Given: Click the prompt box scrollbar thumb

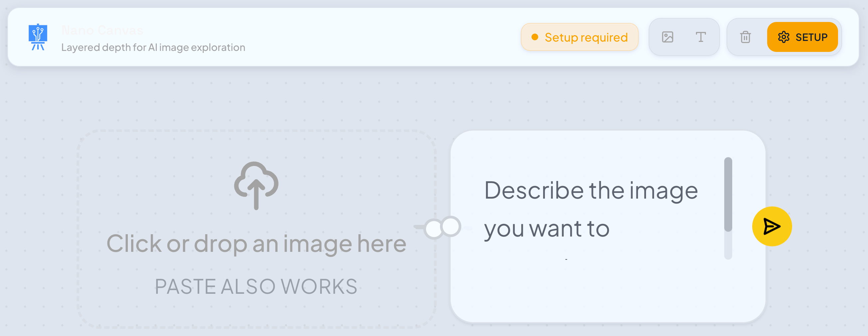Looking at the screenshot, I should coord(728,194).
